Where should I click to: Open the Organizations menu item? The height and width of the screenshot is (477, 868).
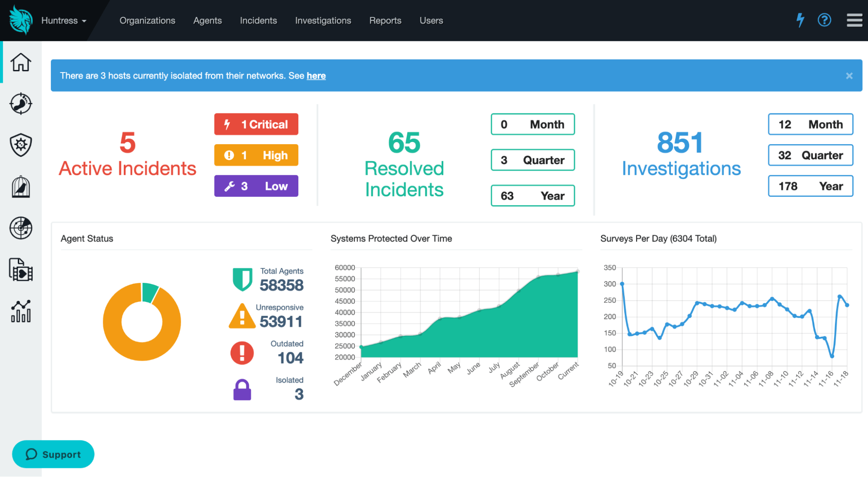[x=147, y=20]
